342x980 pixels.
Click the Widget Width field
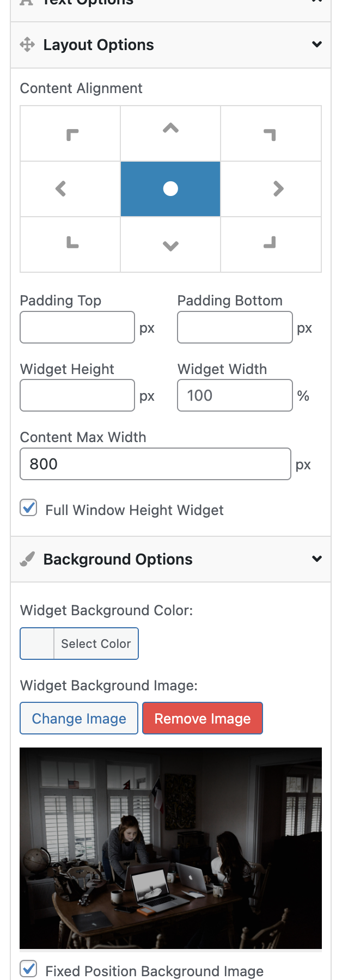click(x=235, y=395)
